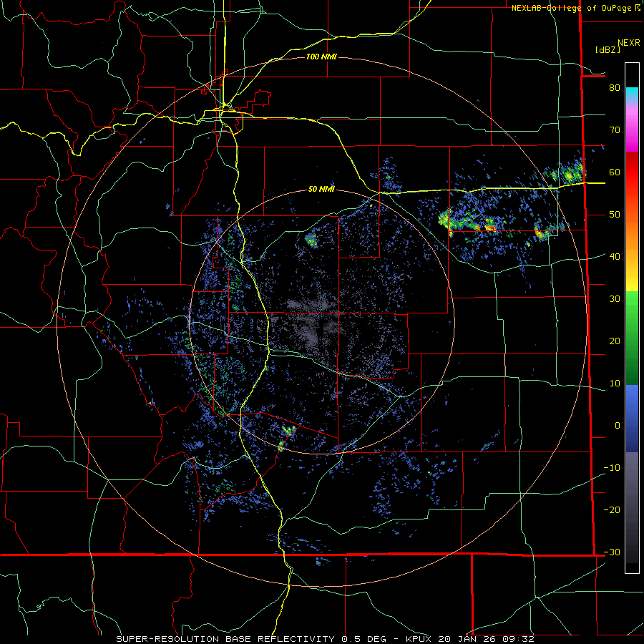The image size is (644, 644).
Task: Click the 10 value on the dBZ scale
Action: pyautogui.click(x=615, y=384)
